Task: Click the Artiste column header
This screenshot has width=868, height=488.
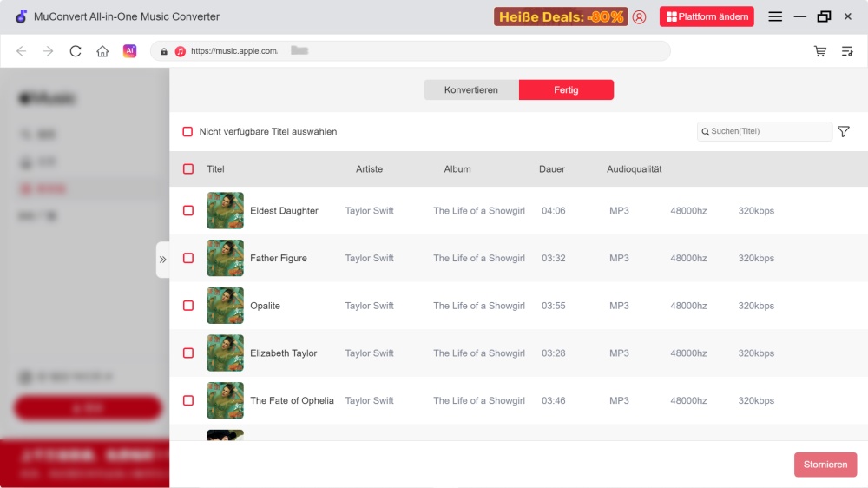Action: click(369, 169)
